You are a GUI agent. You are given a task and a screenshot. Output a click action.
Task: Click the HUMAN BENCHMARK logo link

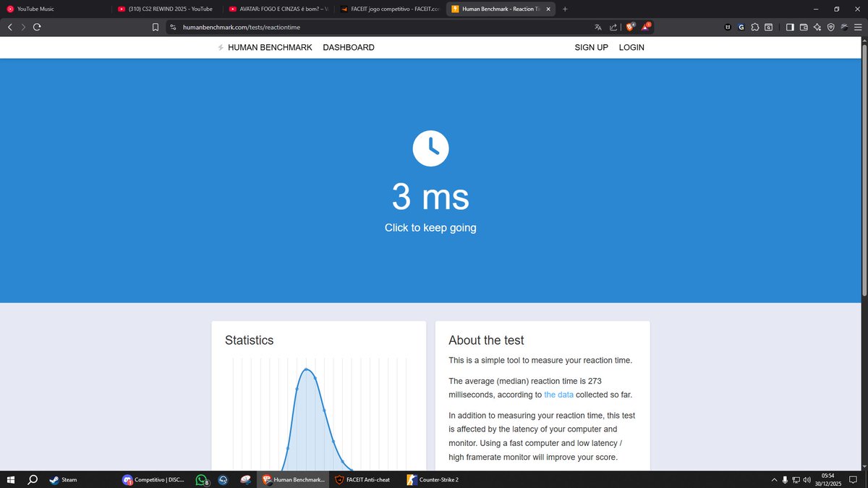tap(265, 47)
